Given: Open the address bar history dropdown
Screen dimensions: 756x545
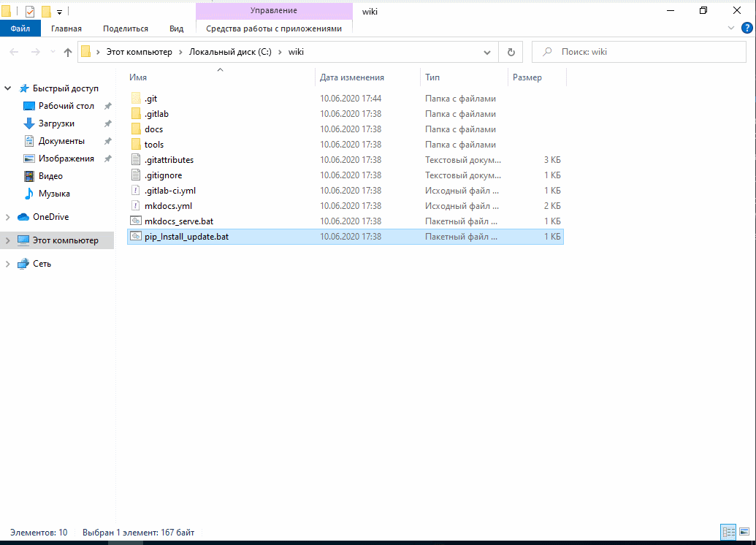Looking at the screenshot, I should point(488,52).
